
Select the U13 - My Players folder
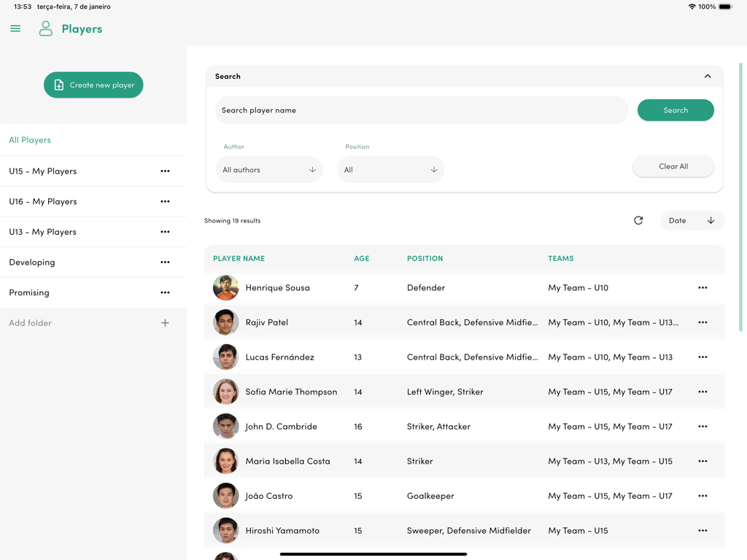[44, 231]
